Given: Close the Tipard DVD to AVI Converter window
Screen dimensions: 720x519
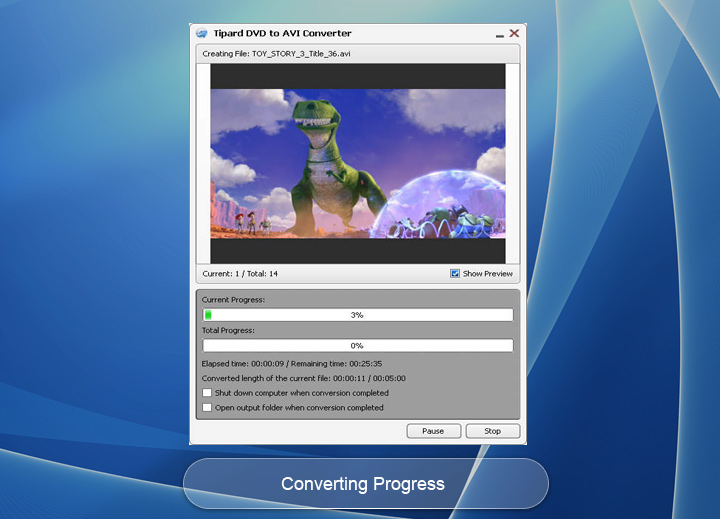Looking at the screenshot, I should [x=514, y=33].
